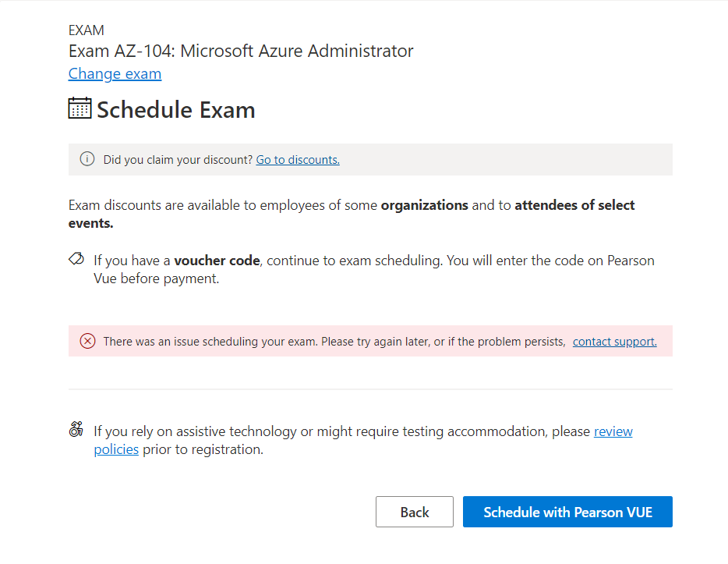
Task: Open the review policies link
Action: tap(613, 431)
